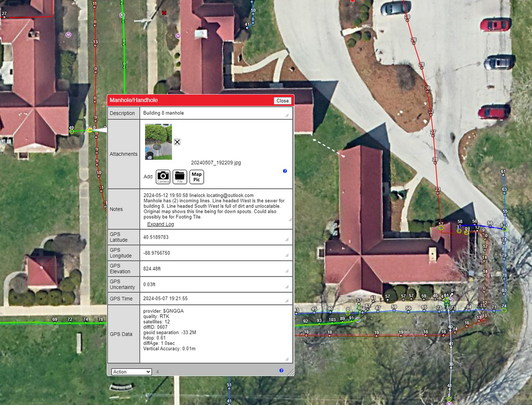Viewport: 532px width, 405px height.
Task: Close the Manhole/Handhole dialog
Action: [x=283, y=101]
